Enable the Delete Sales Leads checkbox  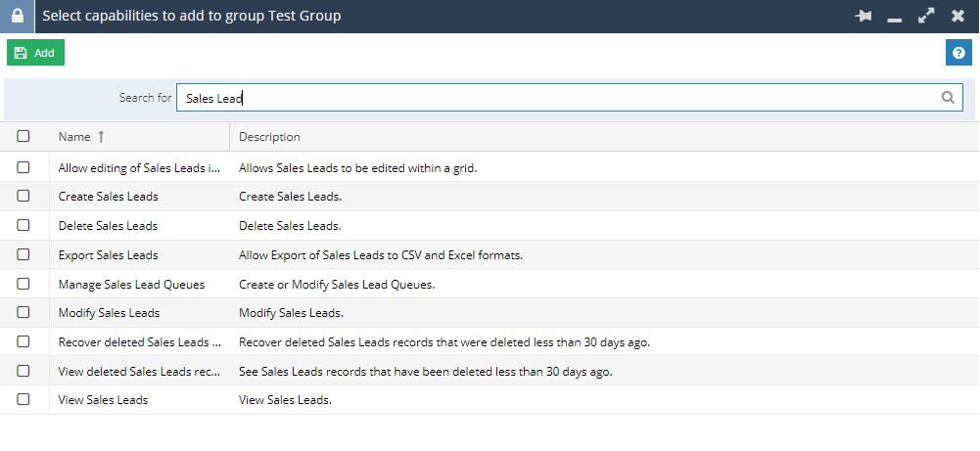tap(23, 225)
